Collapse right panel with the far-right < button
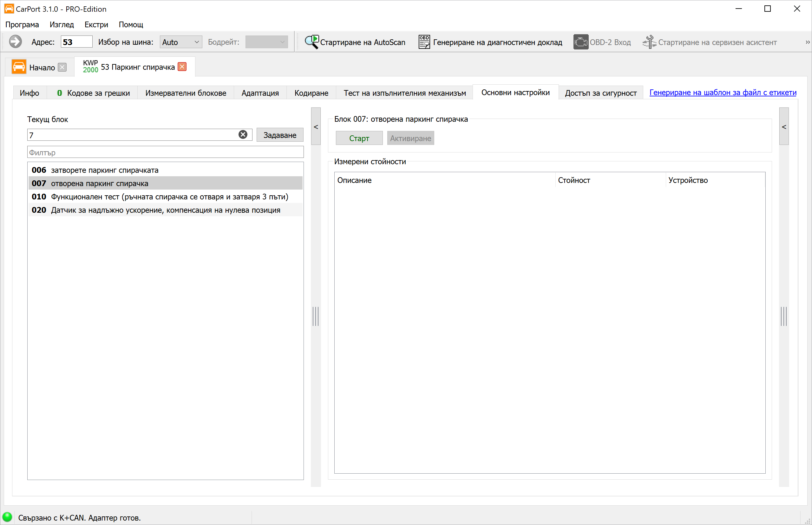The height and width of the screenshot is (525, 812). 784,126
